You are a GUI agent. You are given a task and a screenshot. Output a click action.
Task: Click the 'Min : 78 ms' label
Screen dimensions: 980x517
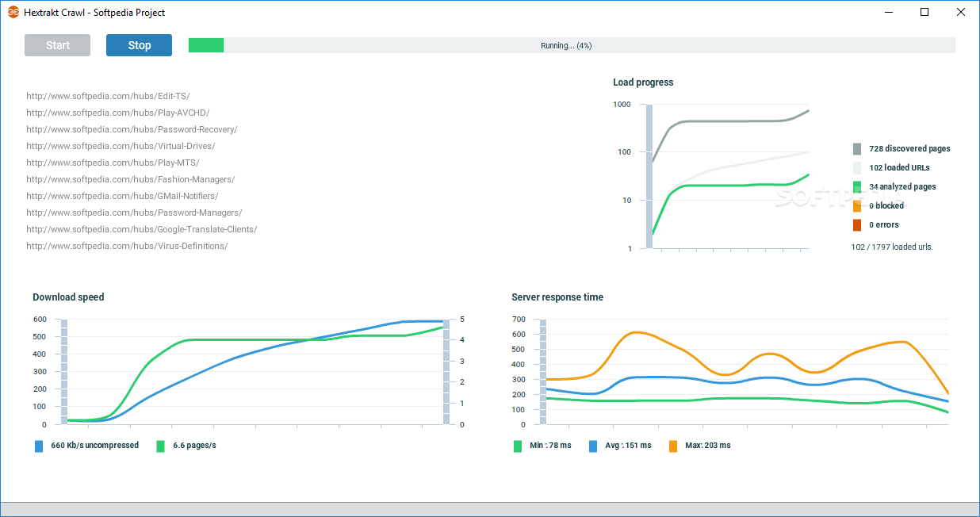tap(550, 446)
